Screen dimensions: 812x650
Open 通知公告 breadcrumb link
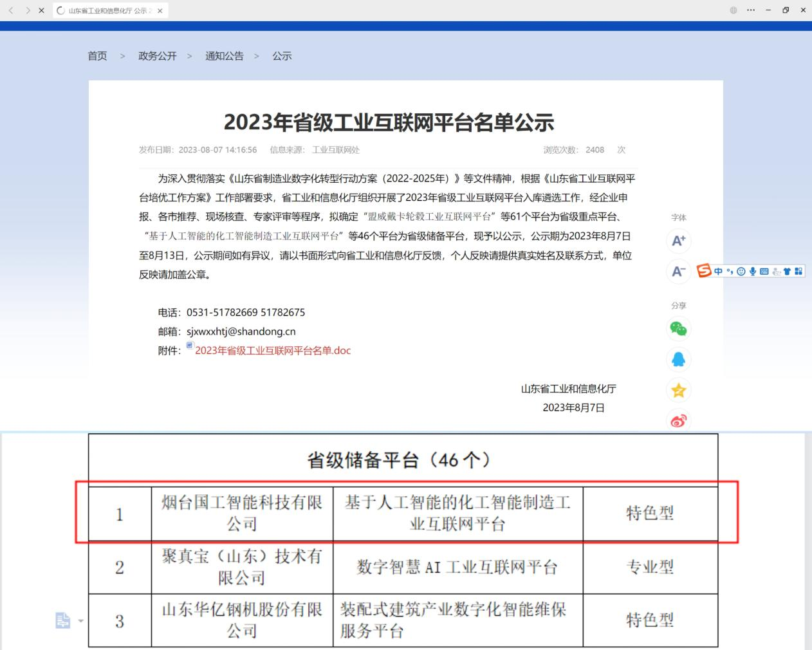[x=224, y=56]
